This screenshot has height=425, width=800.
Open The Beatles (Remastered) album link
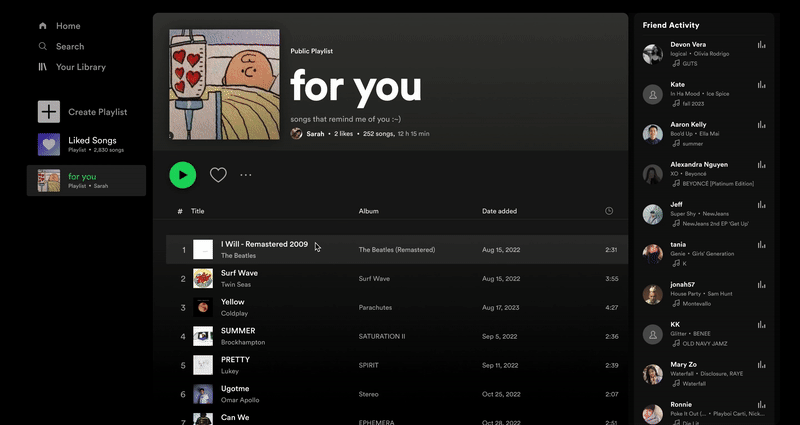pyautogui.click(x=397, y=250)
